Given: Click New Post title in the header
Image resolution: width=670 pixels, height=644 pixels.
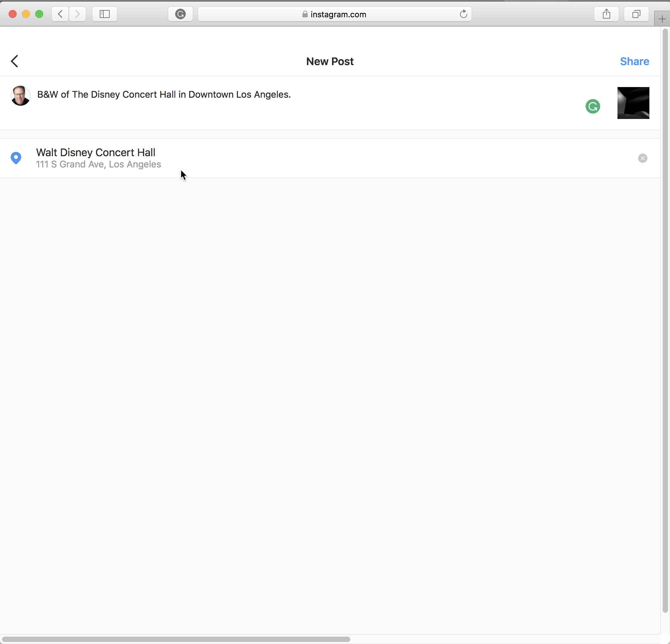Looking at the screenshot, I should pos(330,61).
